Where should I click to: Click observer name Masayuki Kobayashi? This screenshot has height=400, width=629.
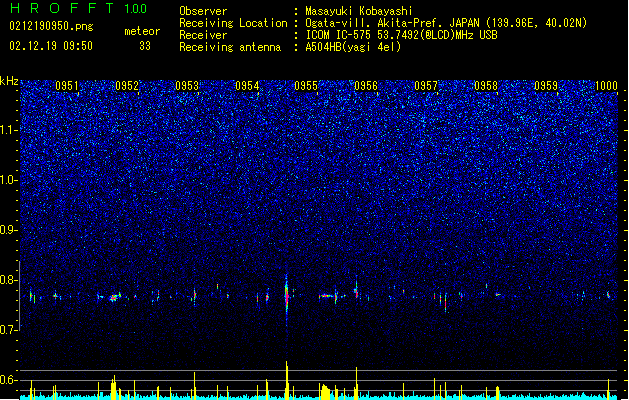coord(359,11)
